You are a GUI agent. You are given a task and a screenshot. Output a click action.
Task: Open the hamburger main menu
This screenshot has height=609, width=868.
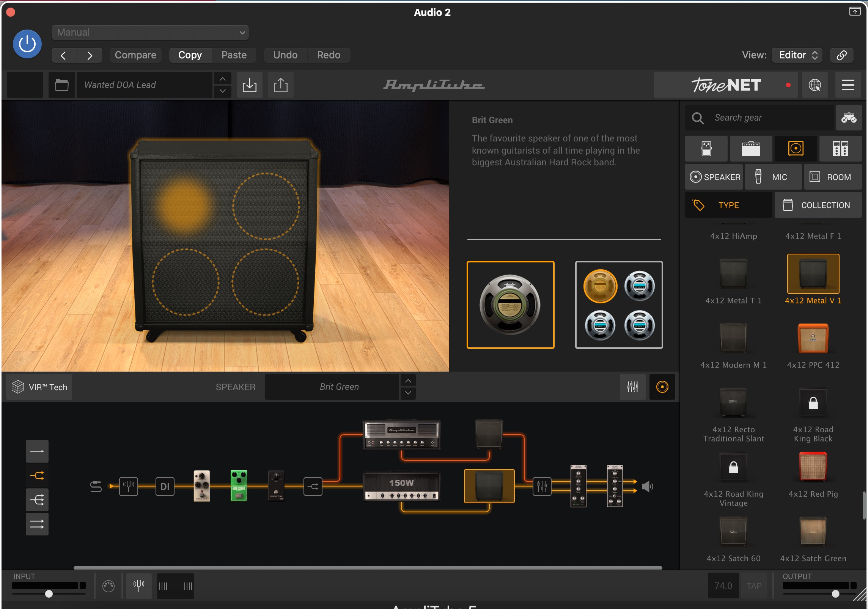(x=848, y=85)
